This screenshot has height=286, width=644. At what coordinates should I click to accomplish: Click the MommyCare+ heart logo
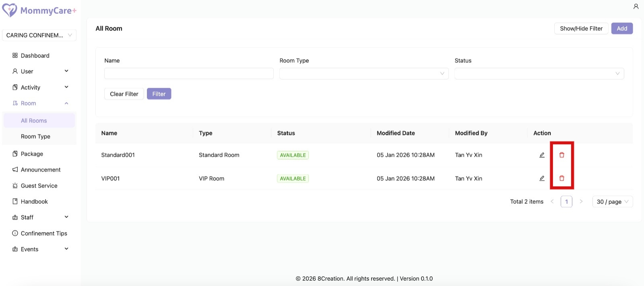pos(10,10)
